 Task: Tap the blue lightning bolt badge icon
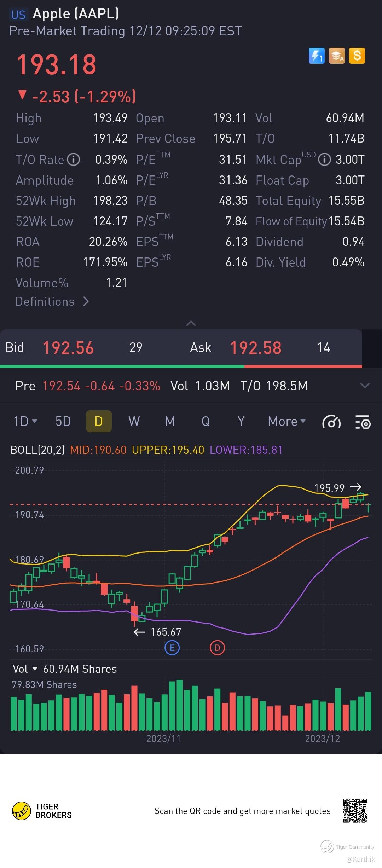pyautogui.click(x=316, y=56)
